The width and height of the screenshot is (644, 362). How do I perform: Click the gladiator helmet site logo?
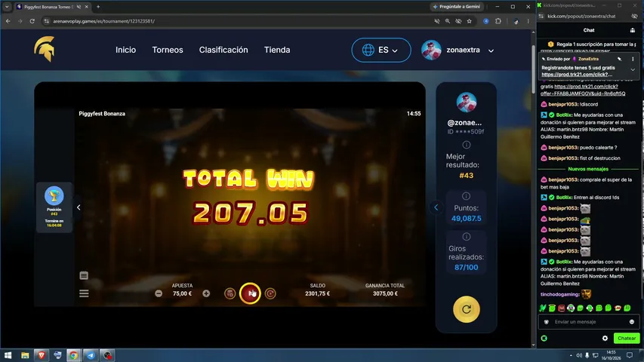pyautogui.click(x=45, y=49)
